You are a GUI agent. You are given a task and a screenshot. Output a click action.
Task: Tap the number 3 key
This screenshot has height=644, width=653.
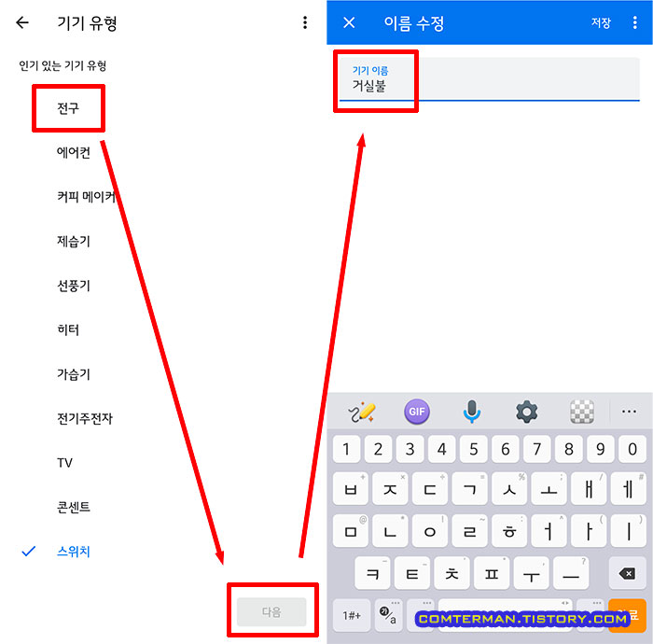click(410, 449)
